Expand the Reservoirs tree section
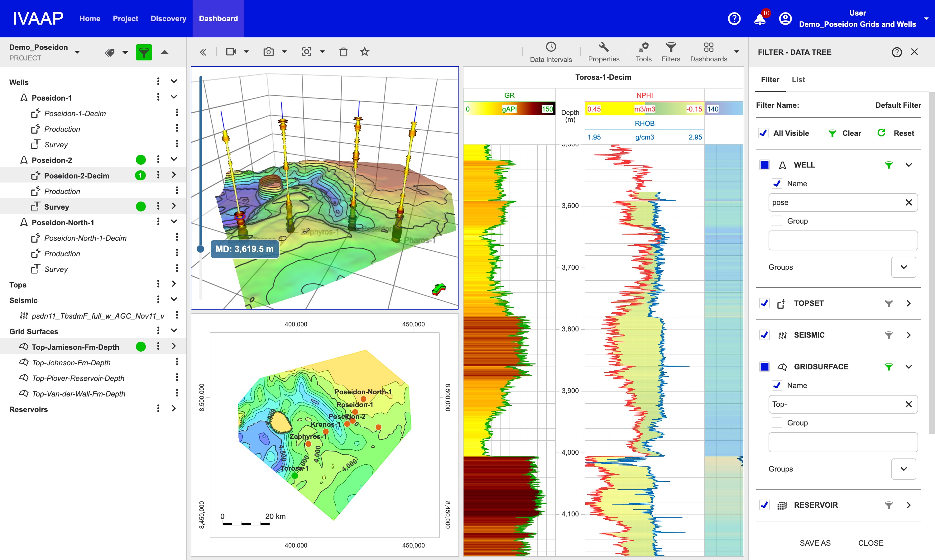Screen dimensions: 935x560 (174, 408)
